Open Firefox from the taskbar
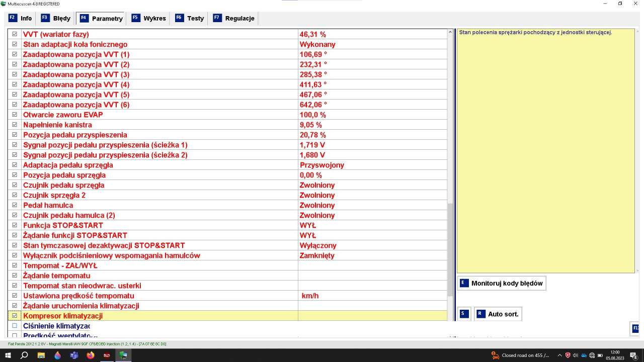The image size is (644, 362). 91,355
